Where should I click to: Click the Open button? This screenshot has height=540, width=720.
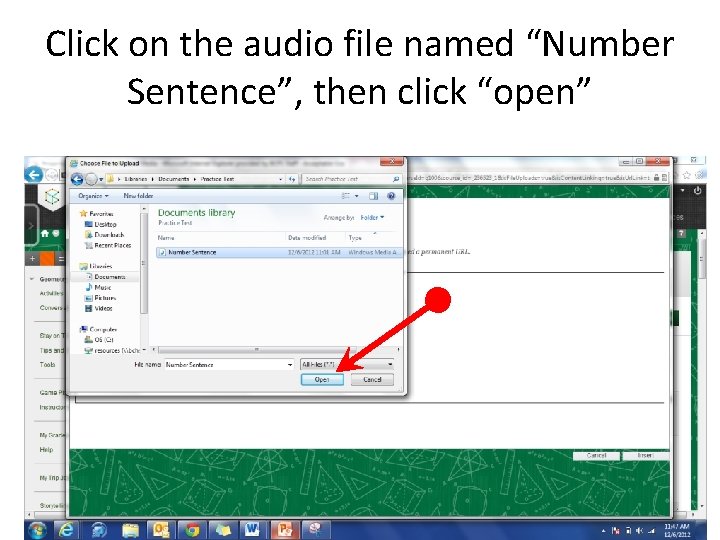[x=322, y=380]
